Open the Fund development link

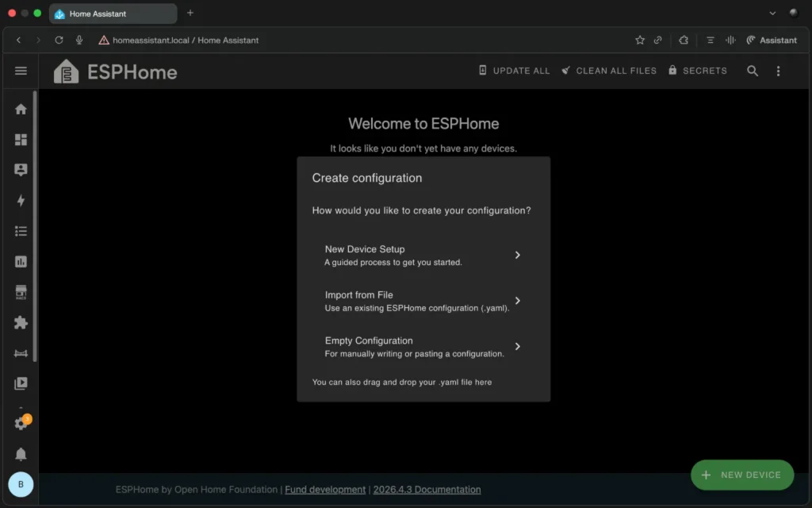point(325,489)
